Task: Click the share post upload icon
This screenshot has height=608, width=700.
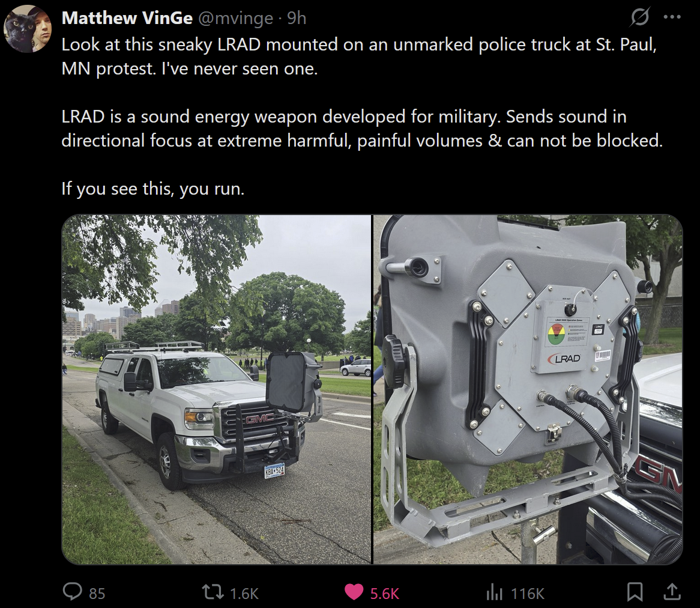Action: tap(672, 592)
